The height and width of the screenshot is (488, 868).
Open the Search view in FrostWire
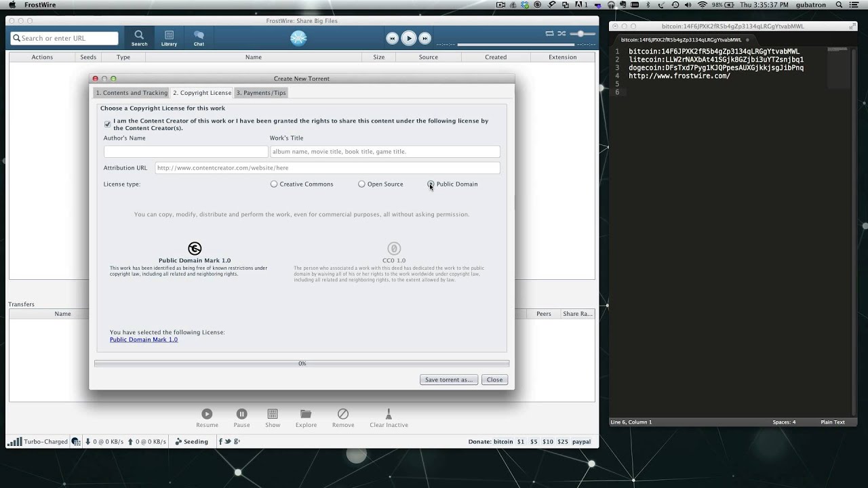[139, 38]
